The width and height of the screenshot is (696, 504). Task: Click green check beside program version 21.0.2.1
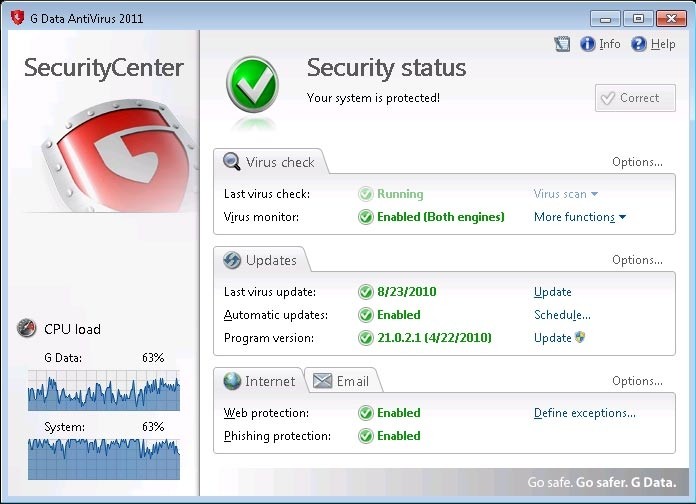(365, 338)
